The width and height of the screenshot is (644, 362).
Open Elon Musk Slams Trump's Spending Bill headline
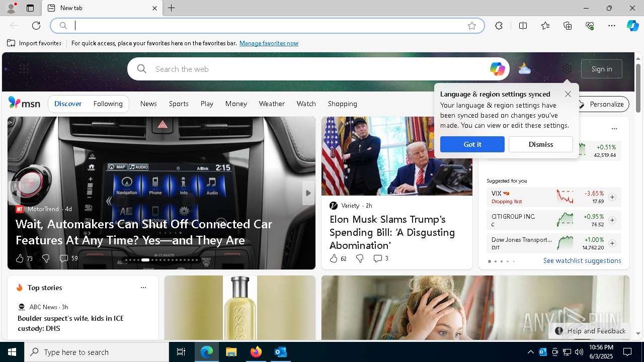(392, 232)
